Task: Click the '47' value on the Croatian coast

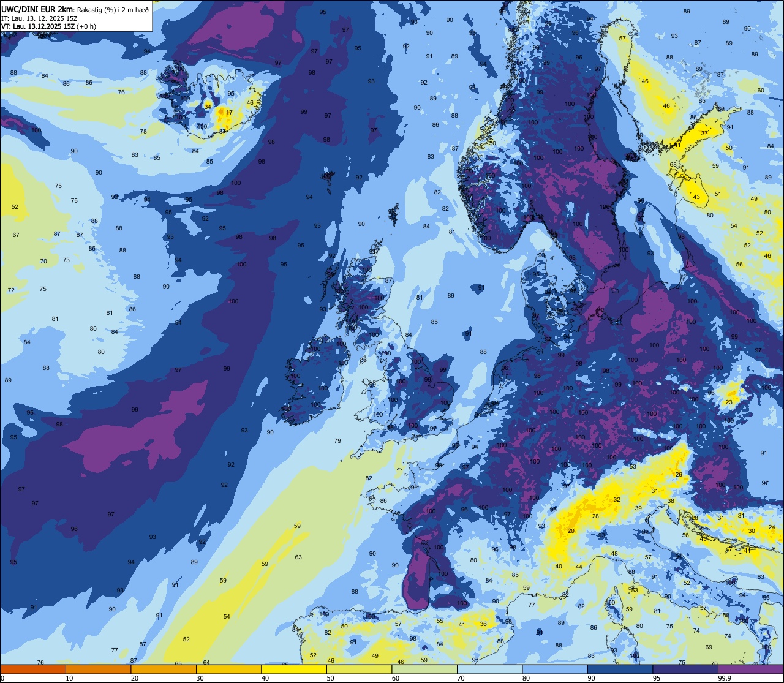Action: point(729,550)
